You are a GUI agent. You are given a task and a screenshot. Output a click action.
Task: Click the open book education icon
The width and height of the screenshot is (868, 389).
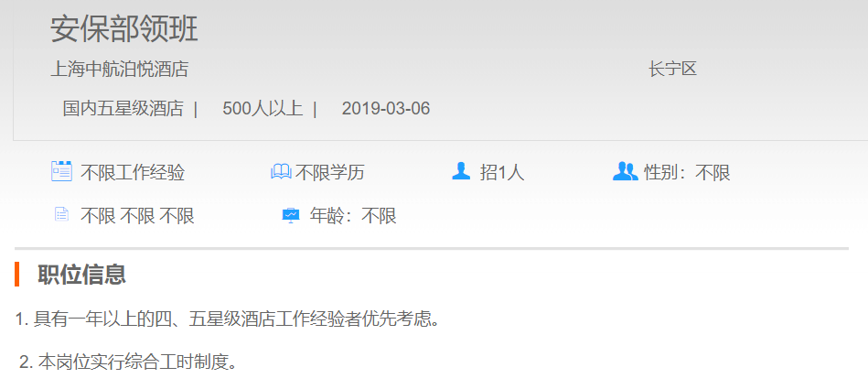(x=281, y=172)
